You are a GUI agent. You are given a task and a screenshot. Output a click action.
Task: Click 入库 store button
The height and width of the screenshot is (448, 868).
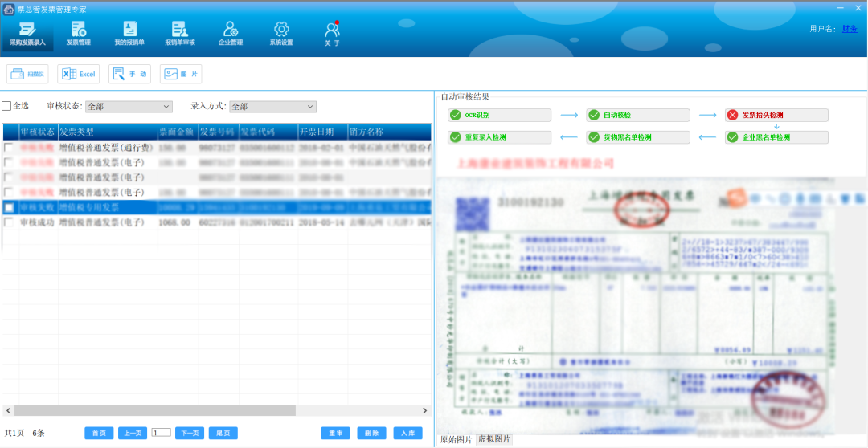[408, 433]
